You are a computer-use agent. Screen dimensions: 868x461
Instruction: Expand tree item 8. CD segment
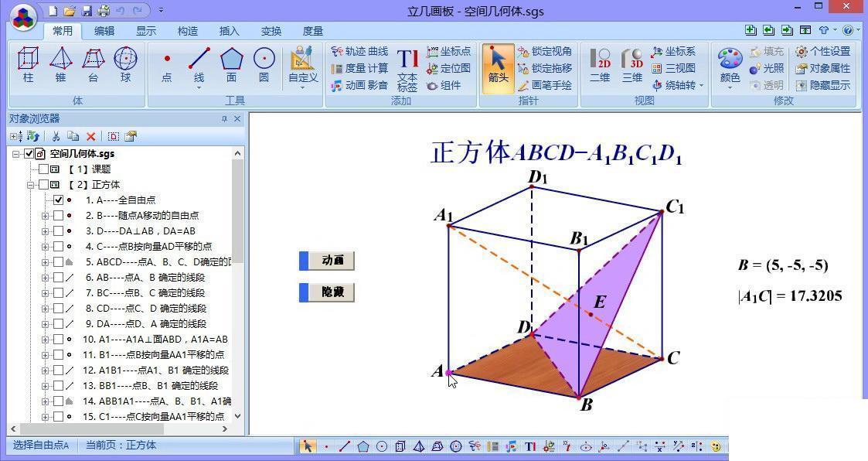pyautogui.click(x=45, y=309)
